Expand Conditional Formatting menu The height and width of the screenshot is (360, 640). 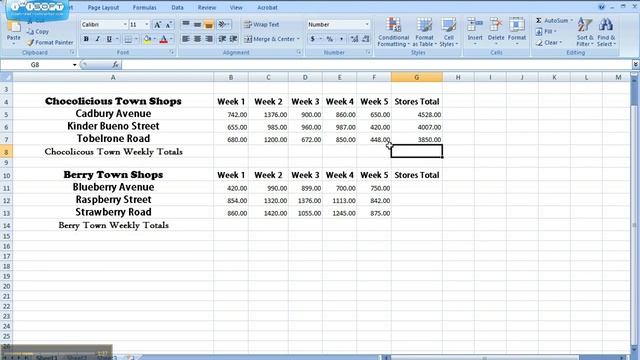393,32
